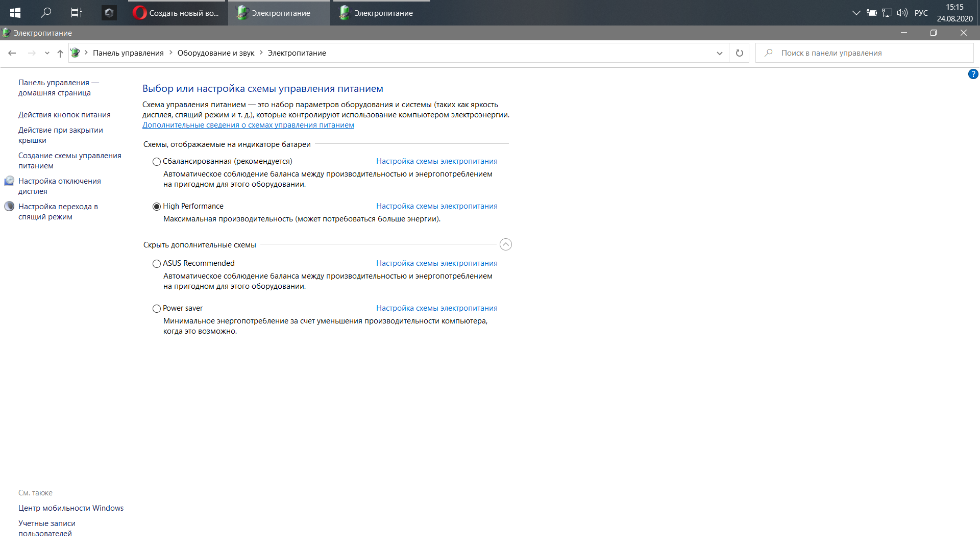Image resolution: width=980 pixels, height=551 pixels.
Task: Click the title bar Электропитание window icon
Action: point(6,33)
